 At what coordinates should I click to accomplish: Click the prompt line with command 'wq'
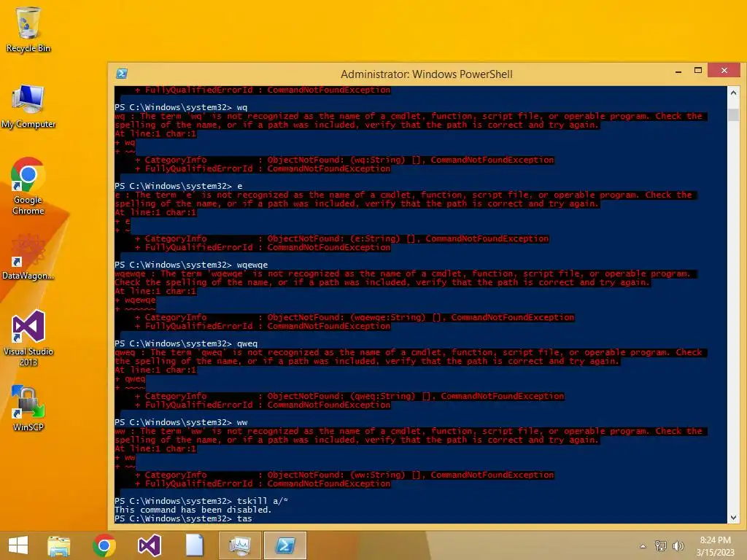click(181, 107)
